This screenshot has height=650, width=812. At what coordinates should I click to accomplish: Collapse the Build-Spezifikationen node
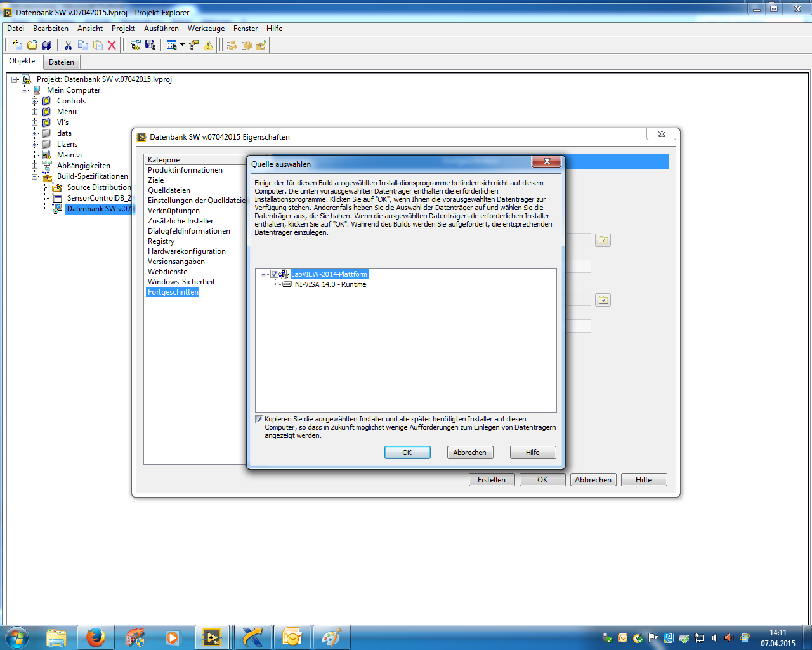(35, 176)
